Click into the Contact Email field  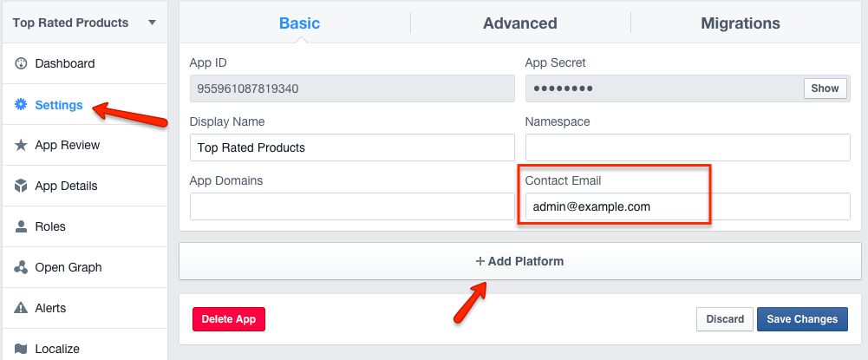(687, 206)
